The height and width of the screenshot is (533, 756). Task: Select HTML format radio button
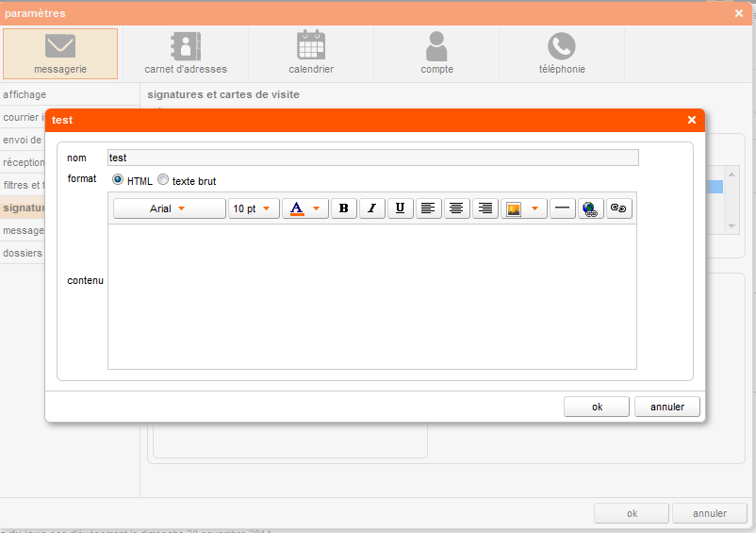pos(118,179)
